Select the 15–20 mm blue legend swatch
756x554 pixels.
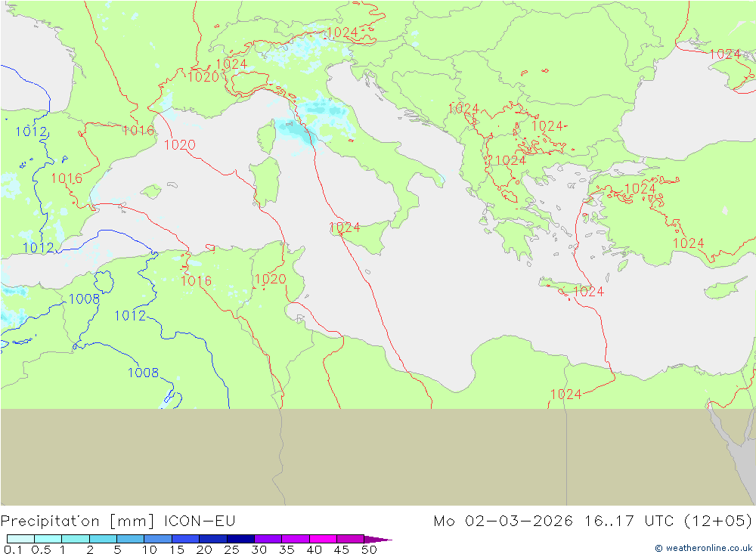[x=185, y=539]
